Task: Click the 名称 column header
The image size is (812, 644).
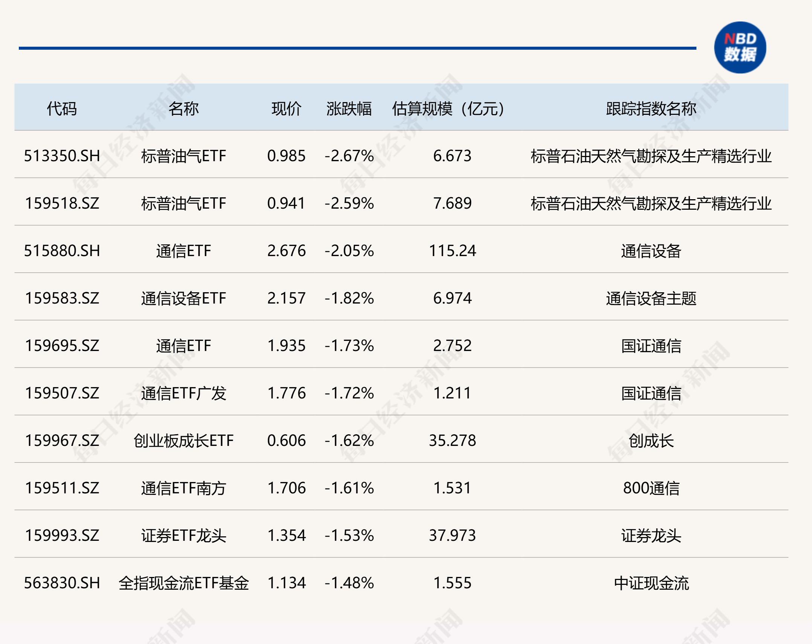Action: click(x=183, y=108)
